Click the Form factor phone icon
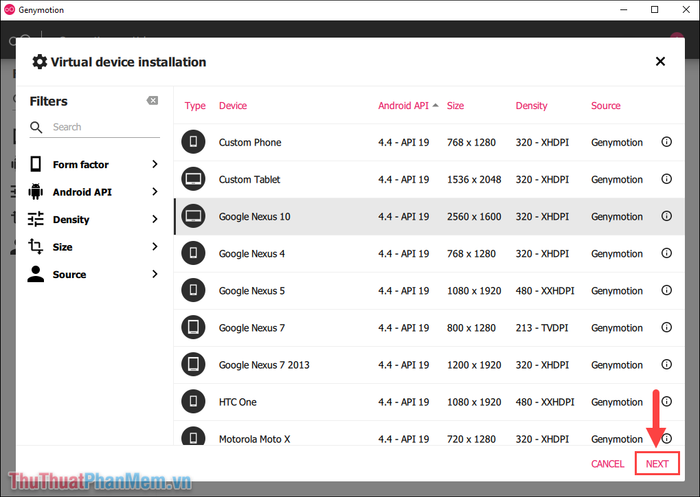This screenshot has height=497, width=700. [x=36, y=164]
